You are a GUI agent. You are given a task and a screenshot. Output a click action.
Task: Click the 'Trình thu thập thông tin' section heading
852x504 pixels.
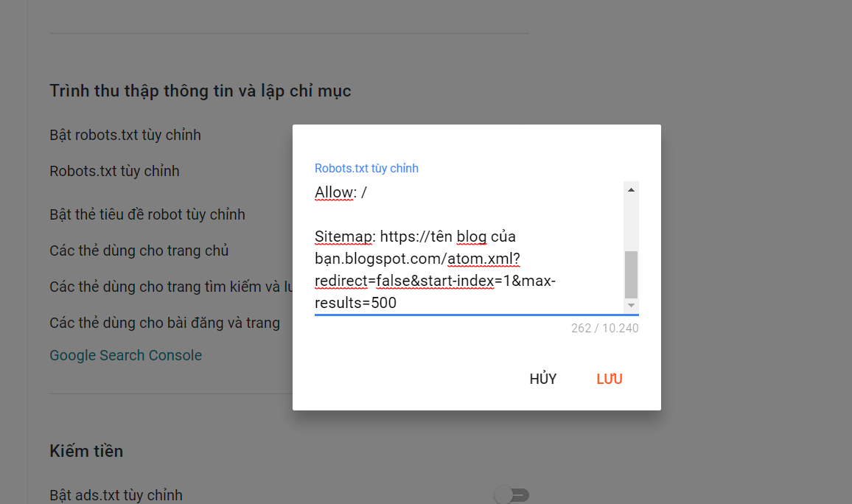200,91
